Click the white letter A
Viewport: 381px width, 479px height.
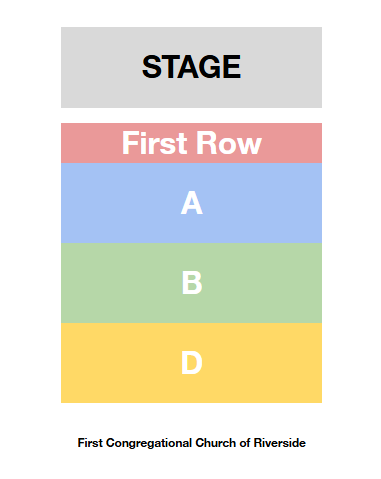192,203
